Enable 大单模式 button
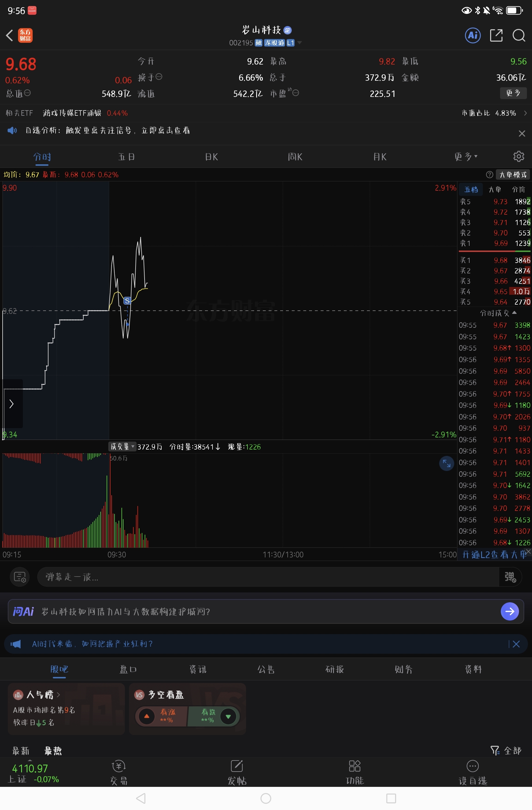This screenshot has height=810, width=532. point(513,175)
